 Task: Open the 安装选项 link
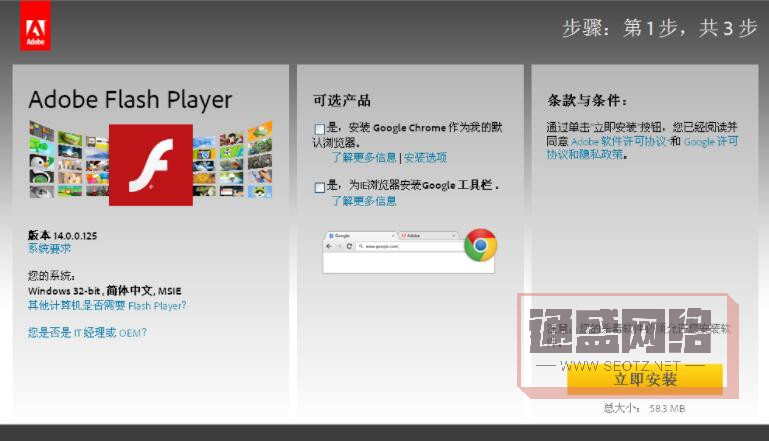tap(425, 158)
